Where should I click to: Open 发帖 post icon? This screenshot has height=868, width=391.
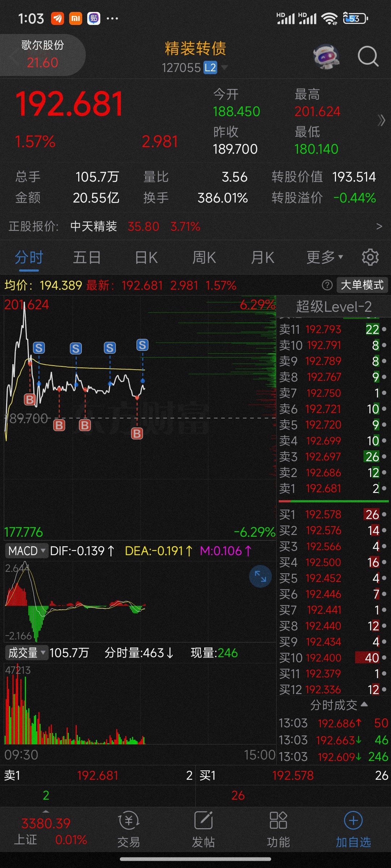pos(203,829)
